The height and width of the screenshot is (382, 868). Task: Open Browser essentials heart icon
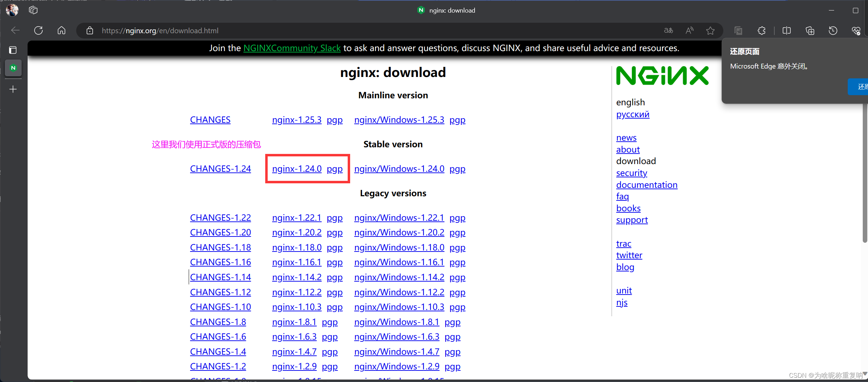(856, 30)
